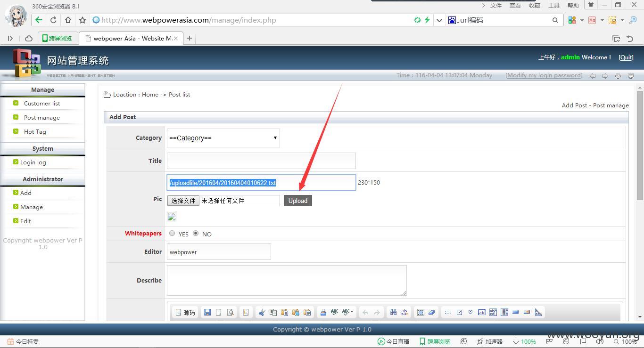Click the Editor field containing webpower

219,252
